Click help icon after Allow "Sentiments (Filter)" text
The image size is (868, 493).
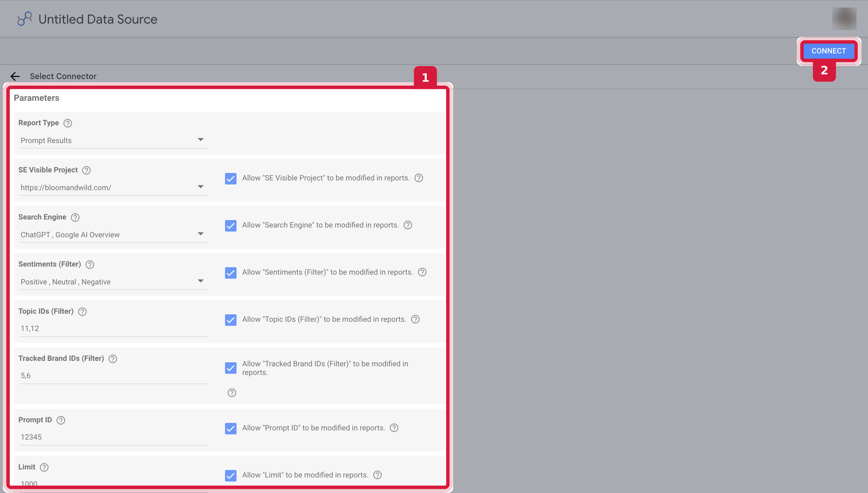point(422,272)
